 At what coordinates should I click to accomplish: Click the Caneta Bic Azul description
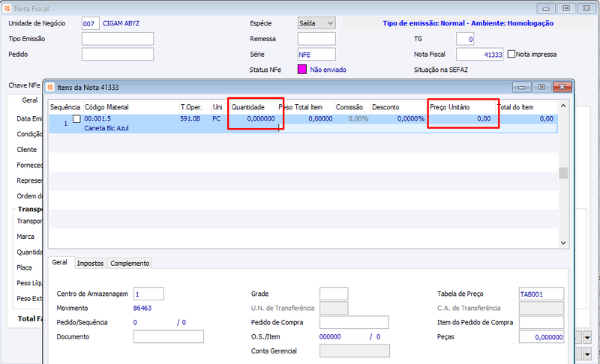[x=106, y=128]
